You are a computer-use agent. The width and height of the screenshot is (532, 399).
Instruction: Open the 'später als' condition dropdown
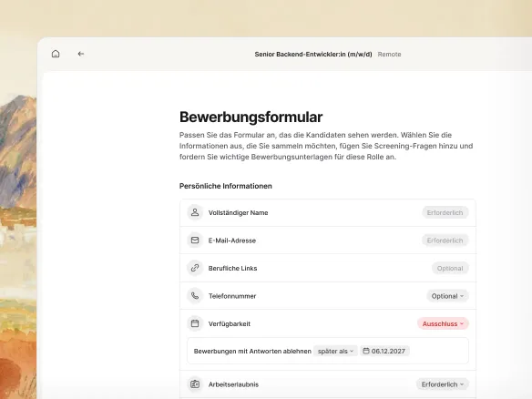click(x=335, y=351)
